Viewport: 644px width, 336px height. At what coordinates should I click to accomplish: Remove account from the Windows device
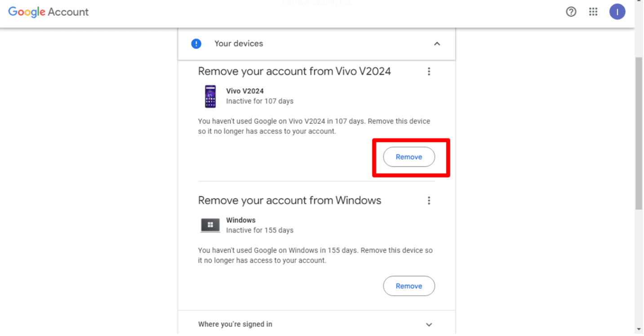[x=409, y=286]
